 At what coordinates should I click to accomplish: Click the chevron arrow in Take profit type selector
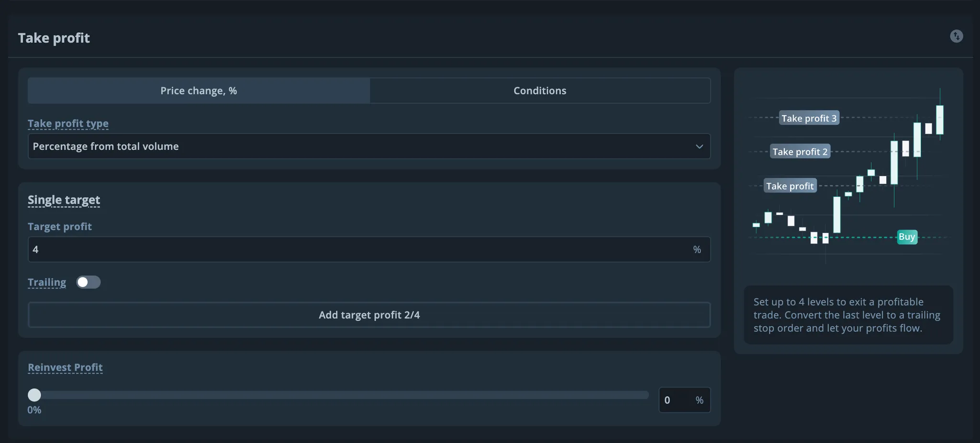pyautogui.click(x=699, y=146)
